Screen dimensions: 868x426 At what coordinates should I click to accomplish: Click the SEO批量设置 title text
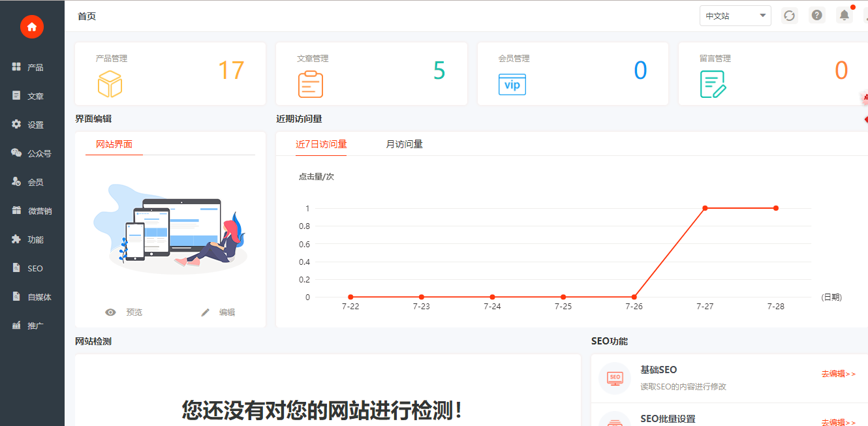(x=668, y=419)
